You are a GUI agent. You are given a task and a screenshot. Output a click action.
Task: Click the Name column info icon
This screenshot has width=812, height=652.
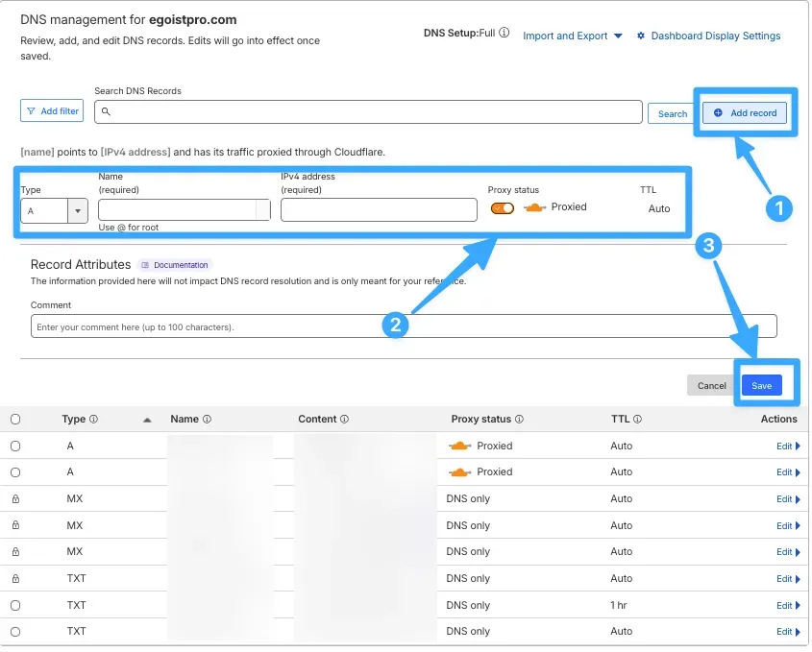pyautogui.click(x=207, y=420)
